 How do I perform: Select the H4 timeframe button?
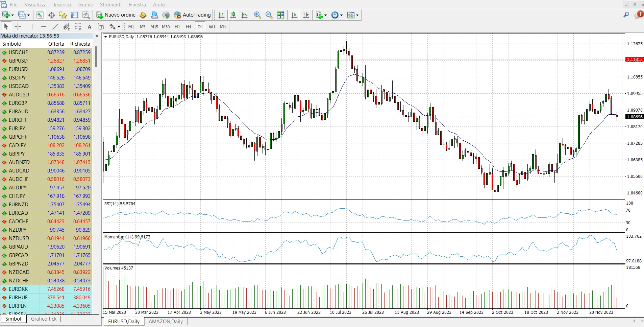click(189, 27)
